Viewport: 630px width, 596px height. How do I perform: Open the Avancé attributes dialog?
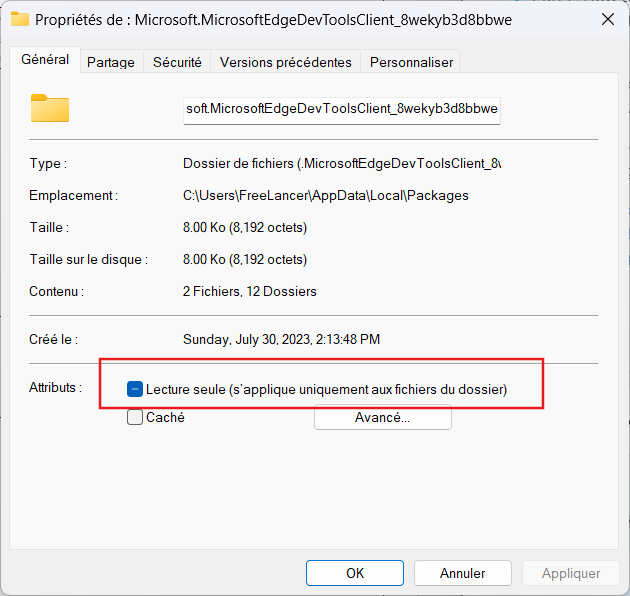[382, 418]
